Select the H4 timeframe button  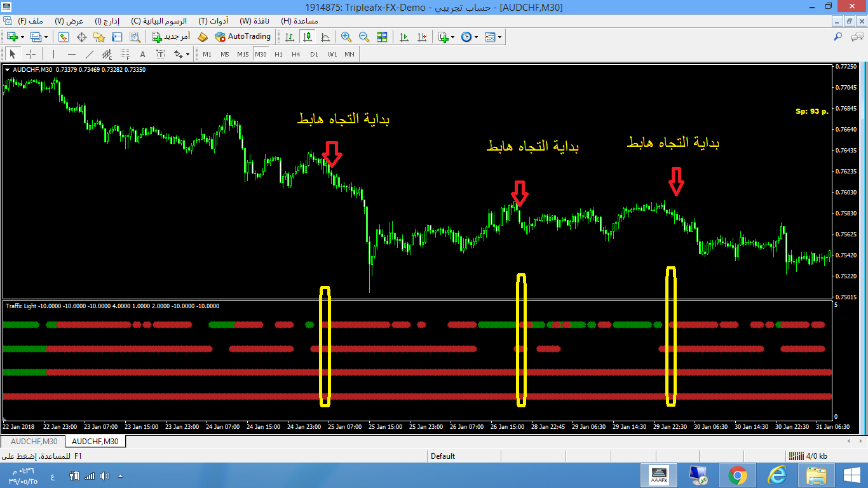click(296, 54)
